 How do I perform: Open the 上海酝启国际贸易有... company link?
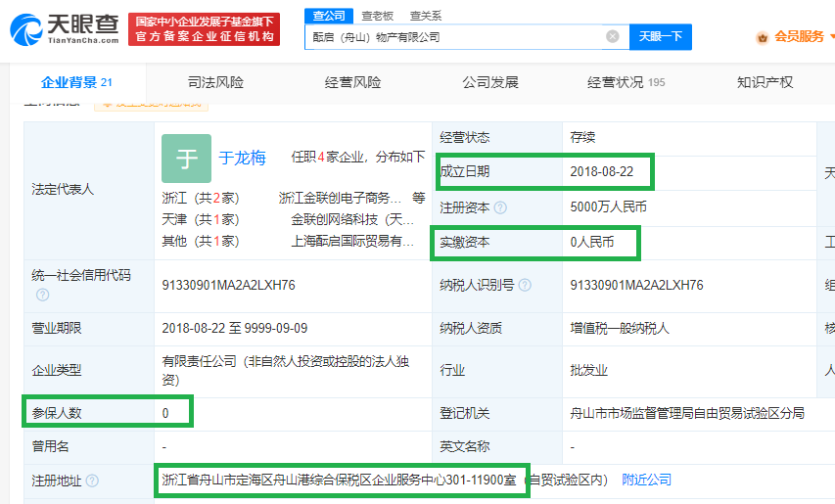[x=352, y=241]
